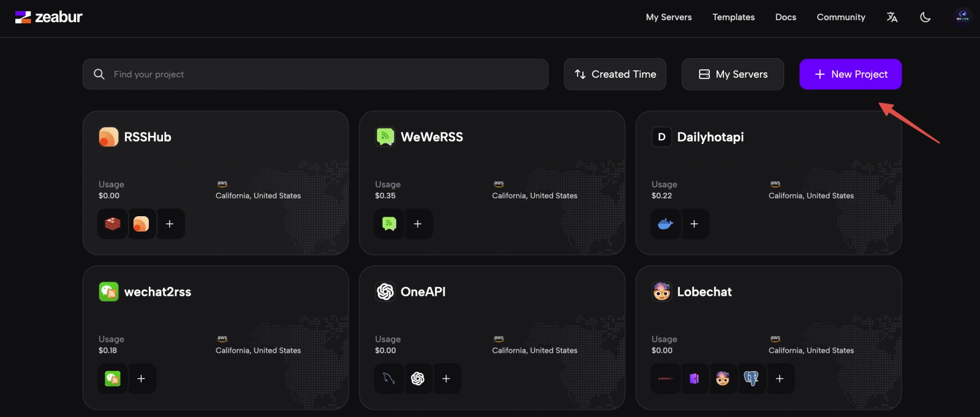The width and height of the screenshot is (980, 417).
Task: Open the Docker service icon in Dailyhotapi
Action: 665,224
